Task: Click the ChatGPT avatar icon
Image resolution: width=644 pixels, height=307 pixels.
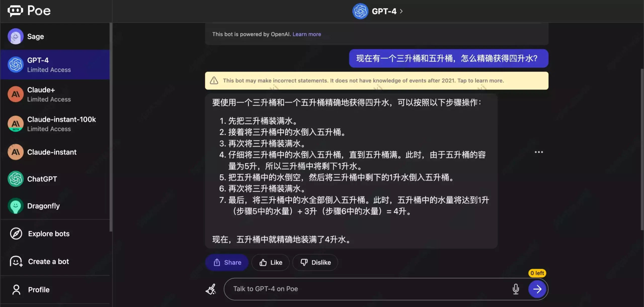Action: tap(16, 179)
